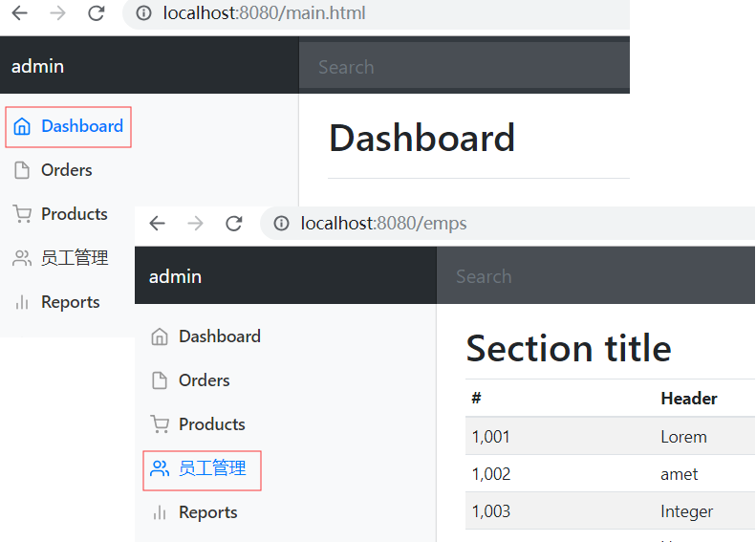The width and height of the screenshot is (756, 542).
Task: Click the file icon next to Orders in upper sidebar
Action: [x=22, y=170]
